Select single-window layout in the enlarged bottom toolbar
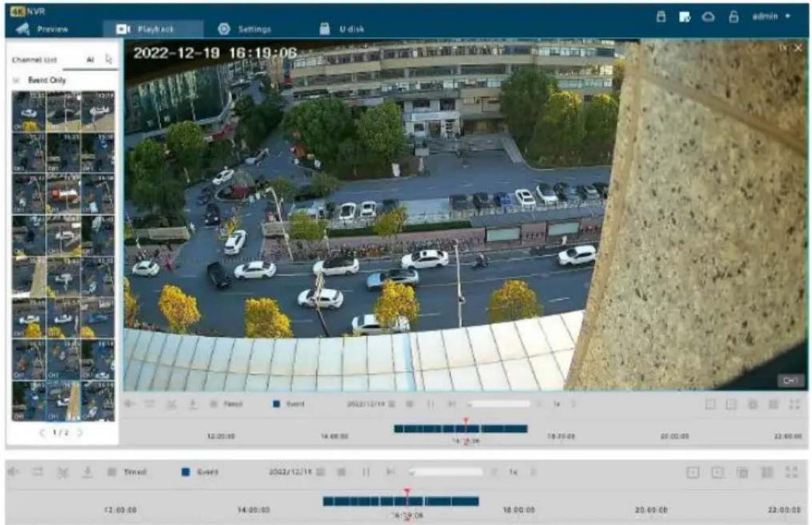This screenshot has height=525, width=812. pyautogui.click(x=693, y=473)
